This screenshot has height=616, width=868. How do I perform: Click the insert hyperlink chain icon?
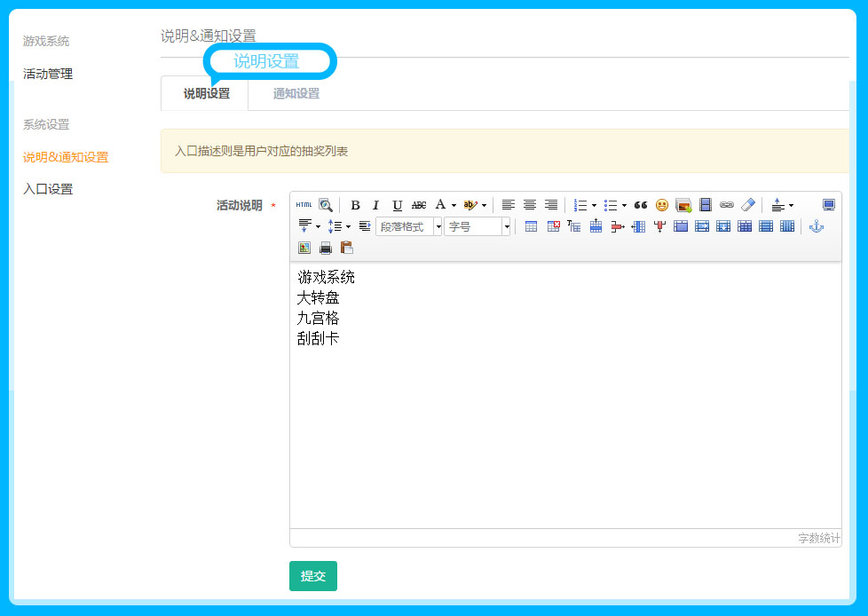click(x=727, y=205)
